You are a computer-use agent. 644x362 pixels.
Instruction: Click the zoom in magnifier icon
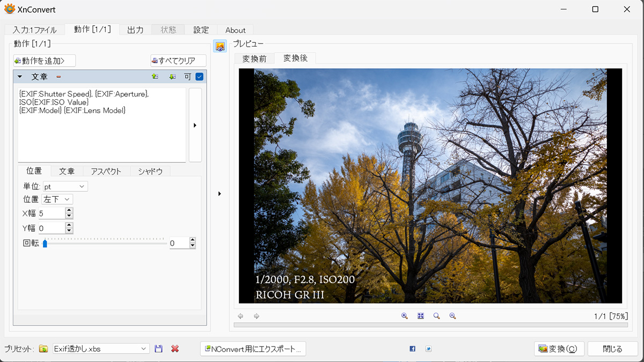tap(405, 316)
